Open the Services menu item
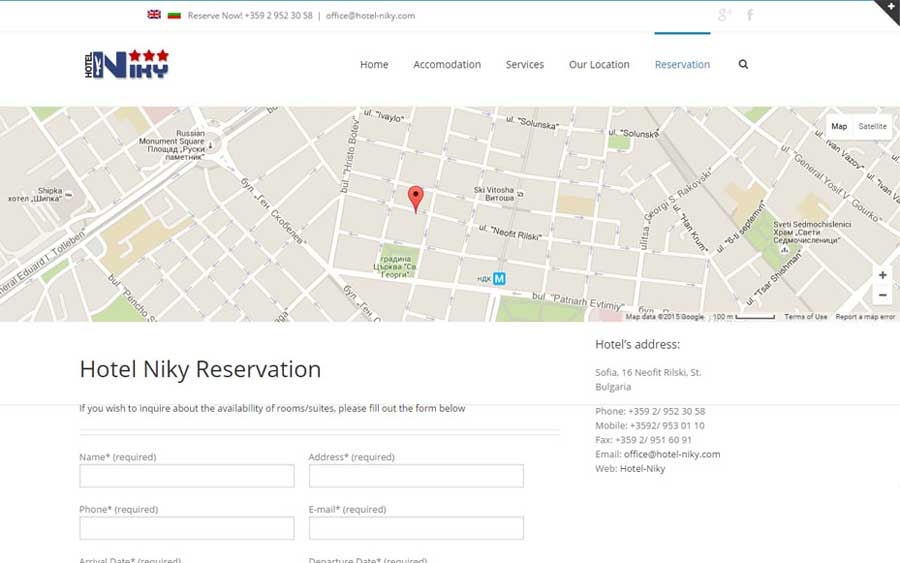900x563 pixels. pyautogui.click(x=525, y=64)
